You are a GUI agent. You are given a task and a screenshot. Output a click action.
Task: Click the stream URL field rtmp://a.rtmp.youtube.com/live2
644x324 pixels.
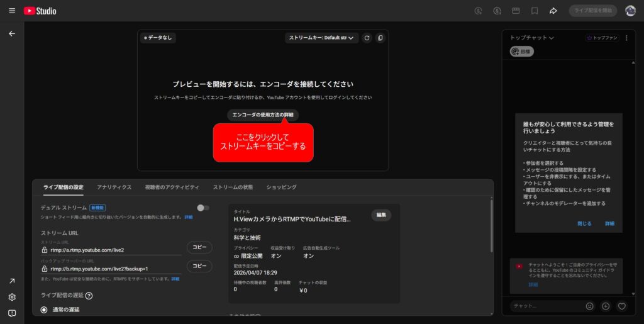pos(111,250)
